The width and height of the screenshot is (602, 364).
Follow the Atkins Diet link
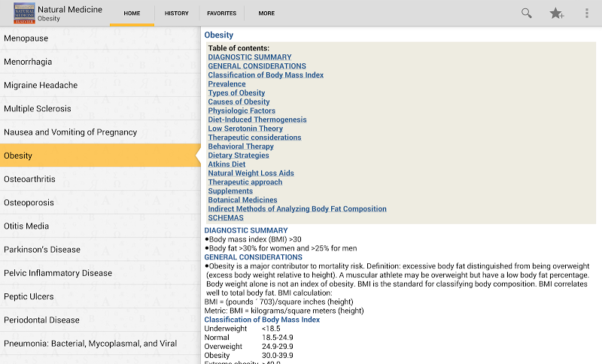click(227, 164)
